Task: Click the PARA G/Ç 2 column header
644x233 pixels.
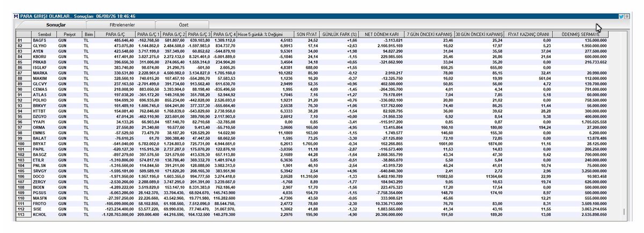Action: 174,34
